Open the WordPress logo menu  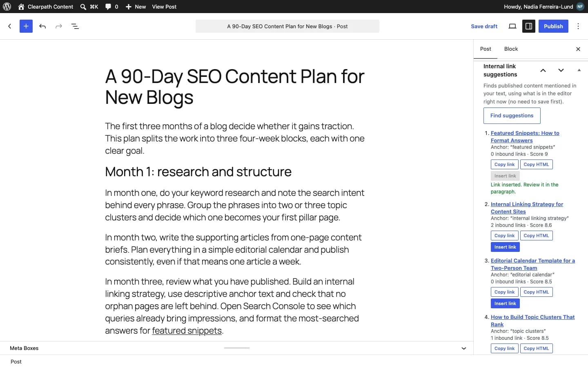click(7, 7)
